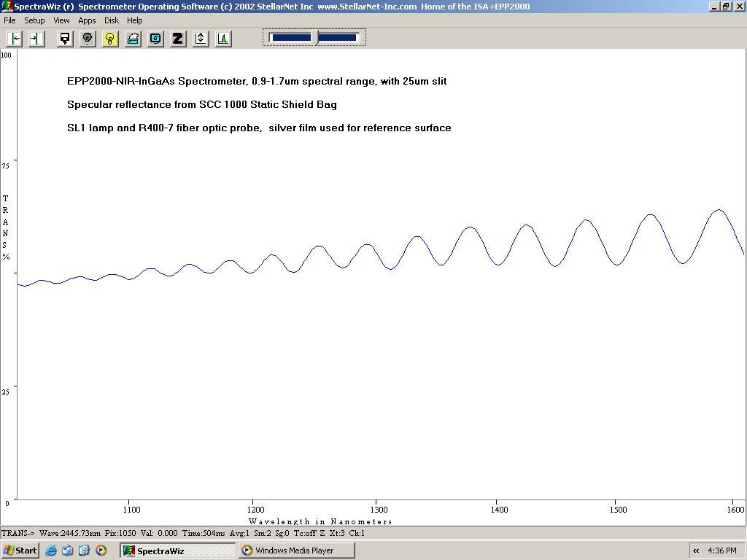Click the Tc:off status bar entry

click(x=306, y=533)
